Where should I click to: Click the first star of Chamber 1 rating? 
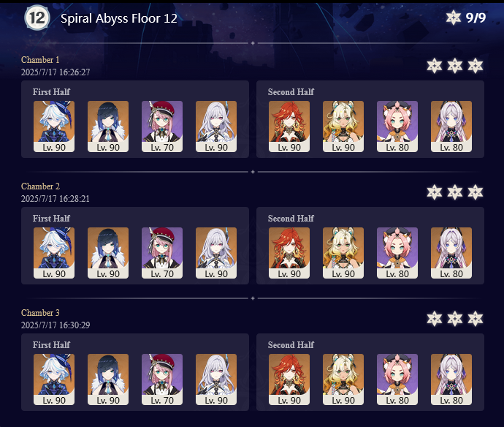pyautogui.click(x=435, y=66)
